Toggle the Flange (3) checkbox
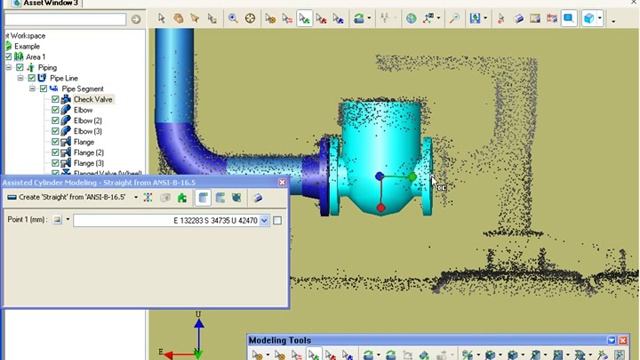640x360 pixels. pos(55,163)
